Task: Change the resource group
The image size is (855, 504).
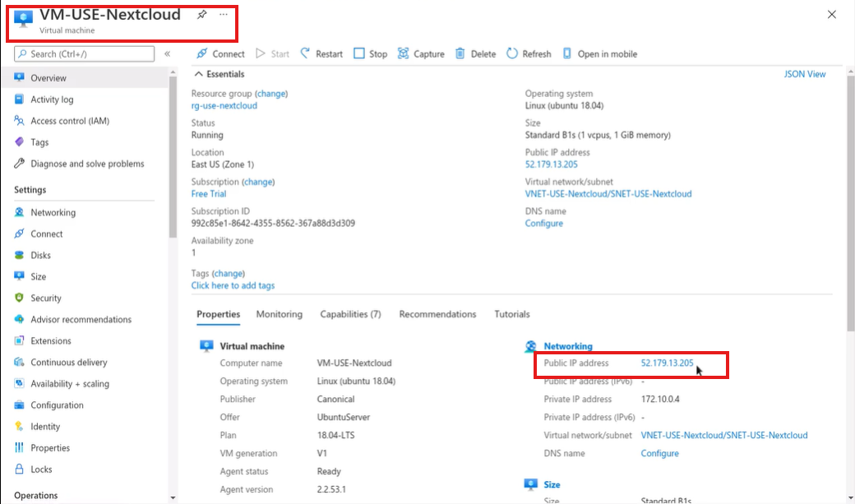Action: point(271,94)
